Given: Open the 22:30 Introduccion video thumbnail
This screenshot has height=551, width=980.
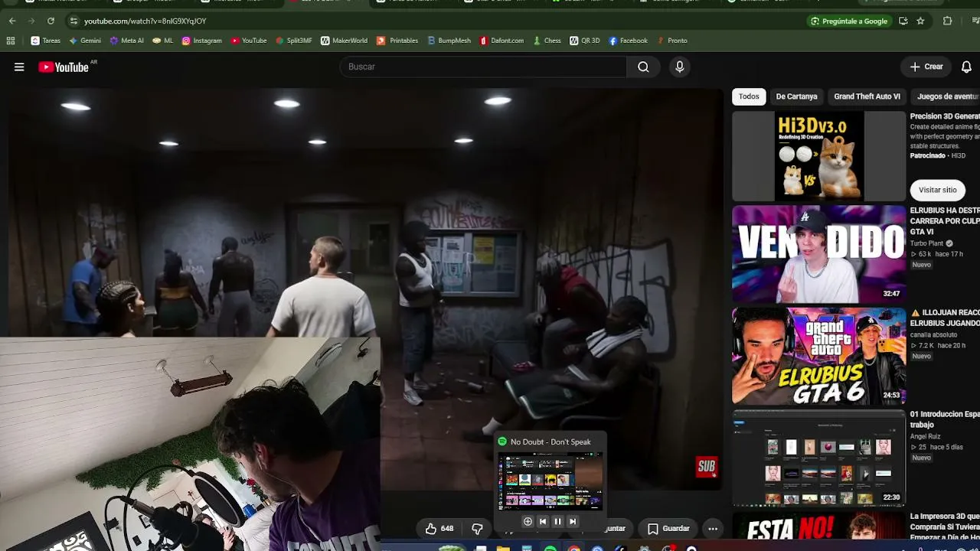Looking at the screenshot, I should coord(818,458).
